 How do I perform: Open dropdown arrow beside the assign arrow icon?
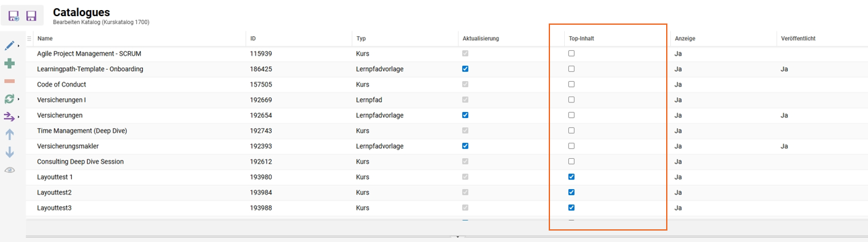click(18, 117)
